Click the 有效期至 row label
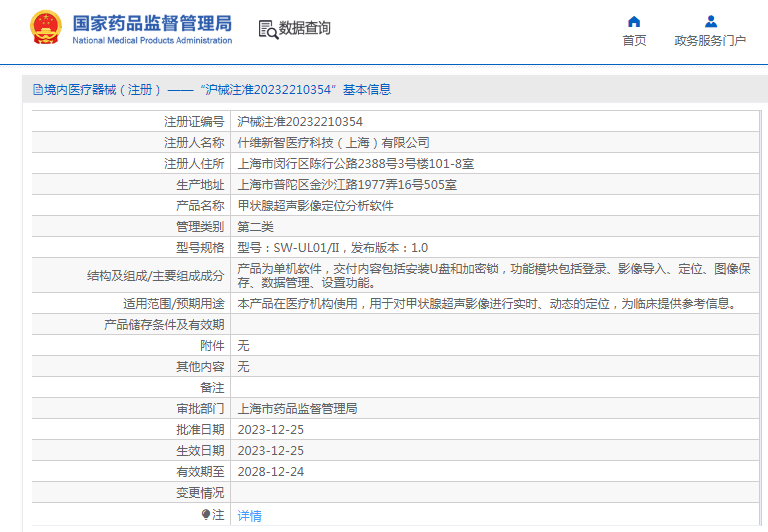The image size is (768, 532). pyautogui.click(x=200, y=472)
